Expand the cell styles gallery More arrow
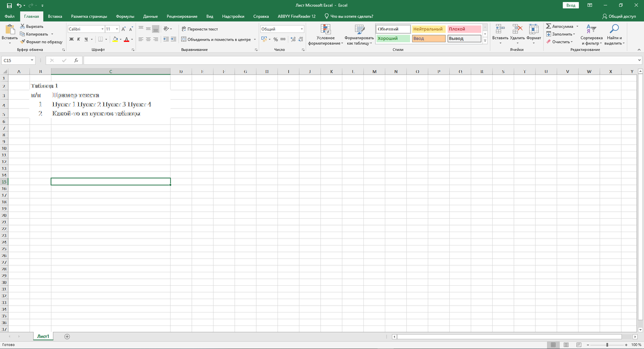The width and height of the screenshot is (644, 349). tap(486, 40)
